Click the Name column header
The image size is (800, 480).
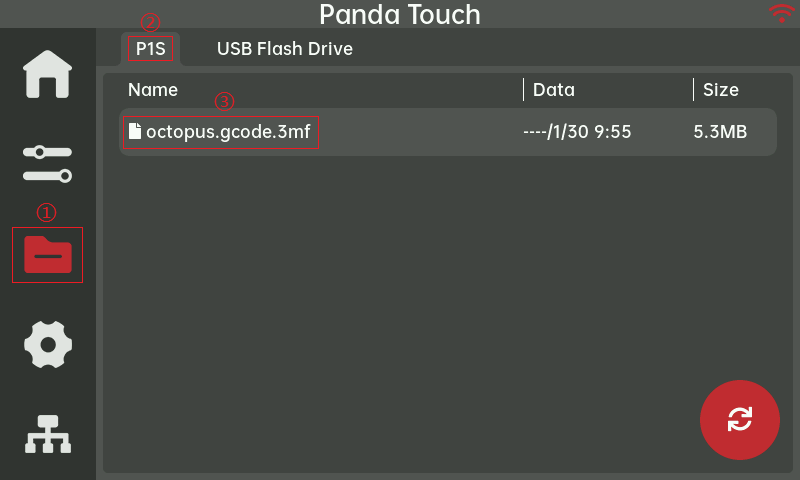click(153, 90)
